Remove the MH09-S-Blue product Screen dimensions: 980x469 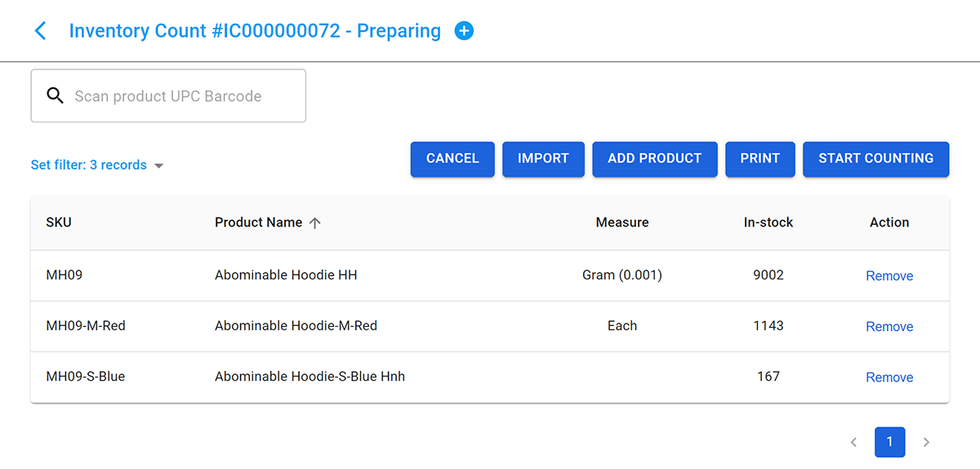point(889,377)
